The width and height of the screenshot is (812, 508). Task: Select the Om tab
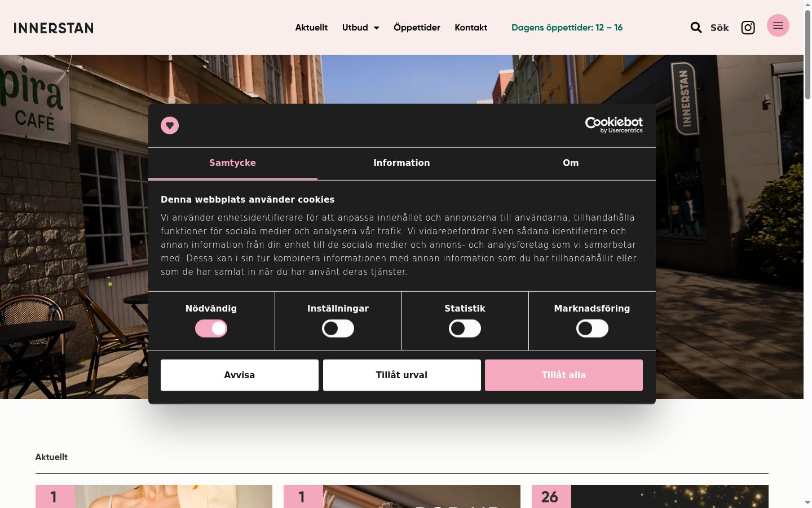coord(571,163)
